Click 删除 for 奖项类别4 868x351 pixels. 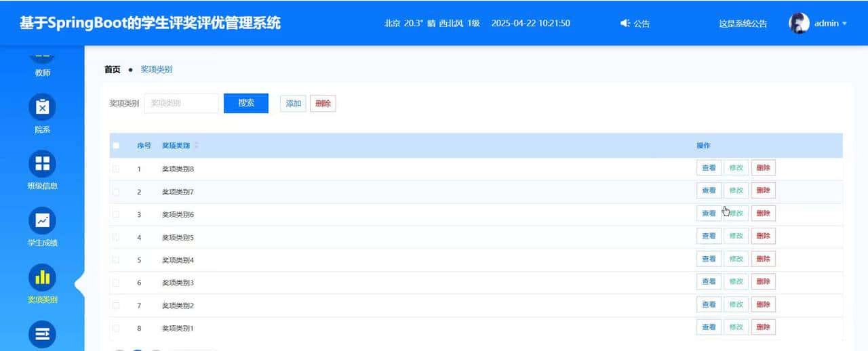coord(763,259)
